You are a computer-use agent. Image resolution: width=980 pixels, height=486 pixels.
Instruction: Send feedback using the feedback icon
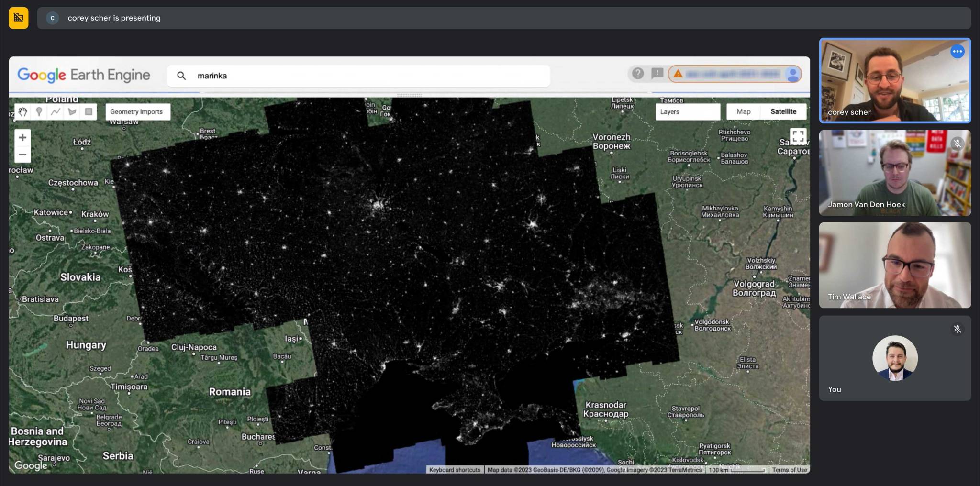pos(657,74)
